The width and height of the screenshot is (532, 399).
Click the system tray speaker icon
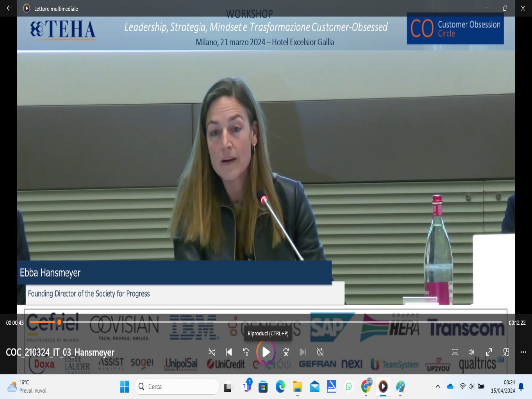471,386
